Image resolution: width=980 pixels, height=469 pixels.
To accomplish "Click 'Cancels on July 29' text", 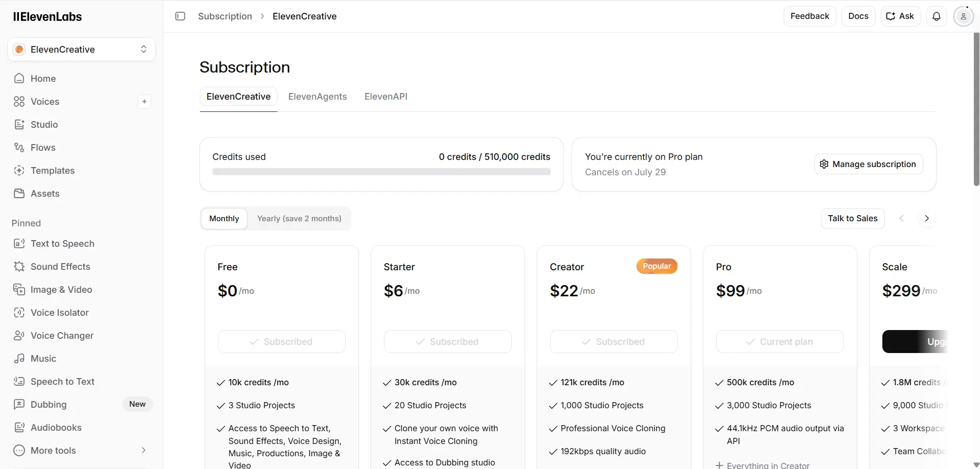I will coord(625,172).
